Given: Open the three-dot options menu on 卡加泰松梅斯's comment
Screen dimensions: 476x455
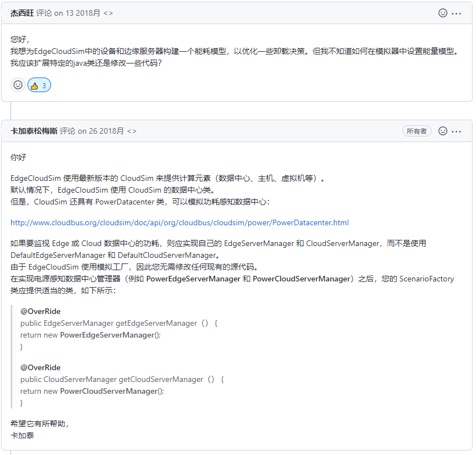Looking at the screenshot, I should point(456,131).
